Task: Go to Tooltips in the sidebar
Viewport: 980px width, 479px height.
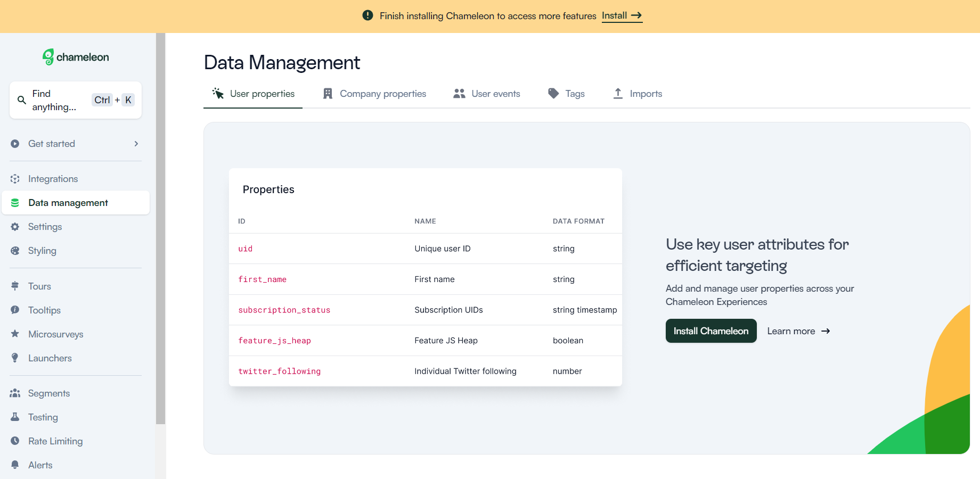Action: pos(76,310)
